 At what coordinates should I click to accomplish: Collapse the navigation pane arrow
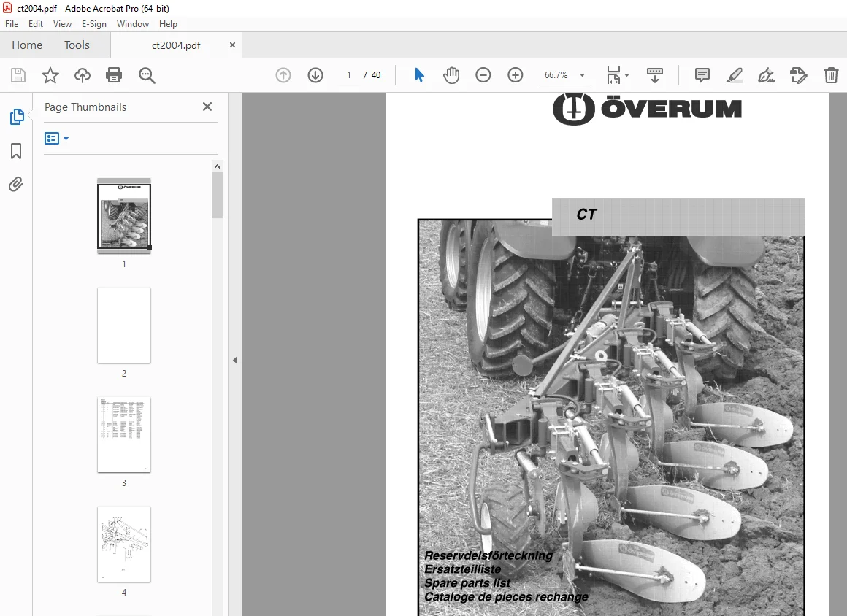(x=235, y=360)
